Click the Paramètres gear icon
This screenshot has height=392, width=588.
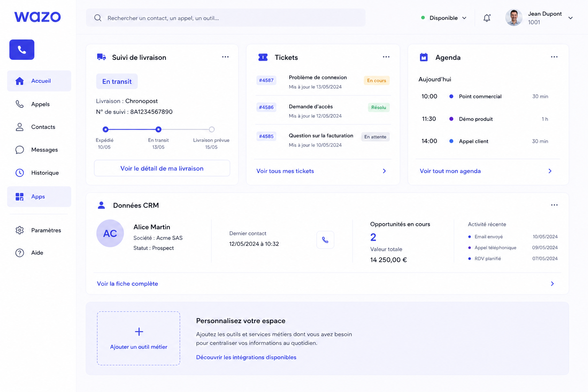pyautogui.click(x=20, y=230)
